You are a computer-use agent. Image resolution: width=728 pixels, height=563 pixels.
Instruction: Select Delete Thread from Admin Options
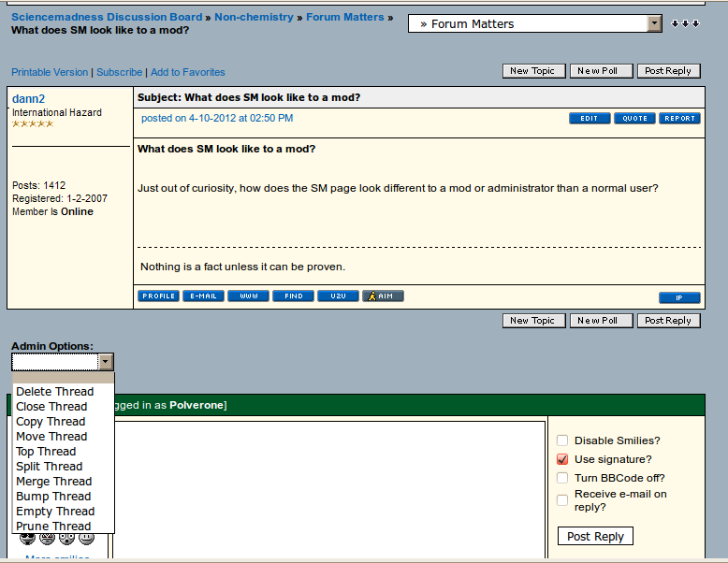click(54, 392)
